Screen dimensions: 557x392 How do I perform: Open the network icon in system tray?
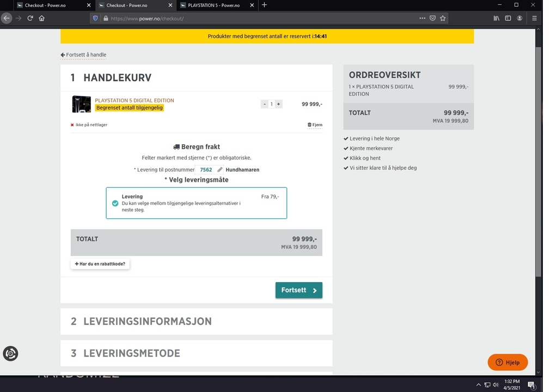[487, 384]
